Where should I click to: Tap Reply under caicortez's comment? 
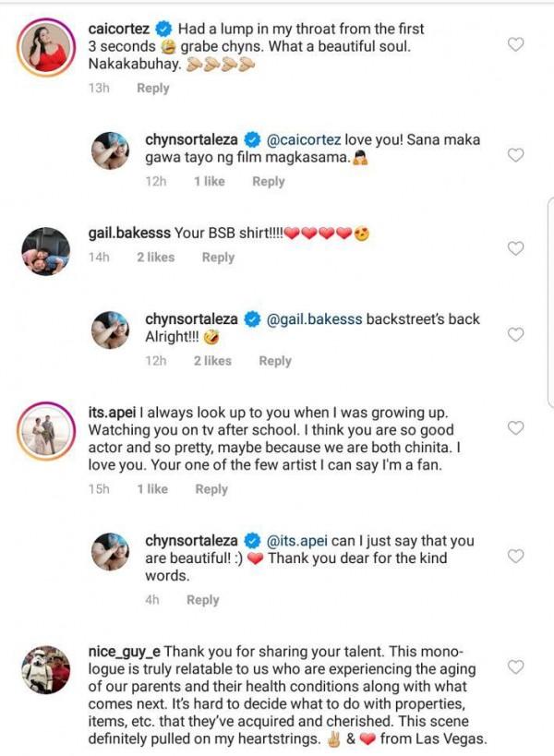pos(152,89)
